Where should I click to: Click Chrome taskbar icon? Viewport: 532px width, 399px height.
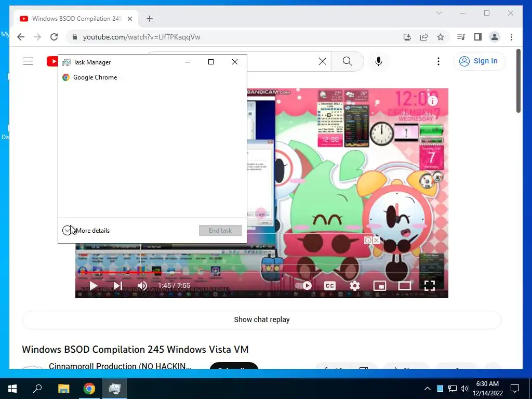[x=89, y=389]
